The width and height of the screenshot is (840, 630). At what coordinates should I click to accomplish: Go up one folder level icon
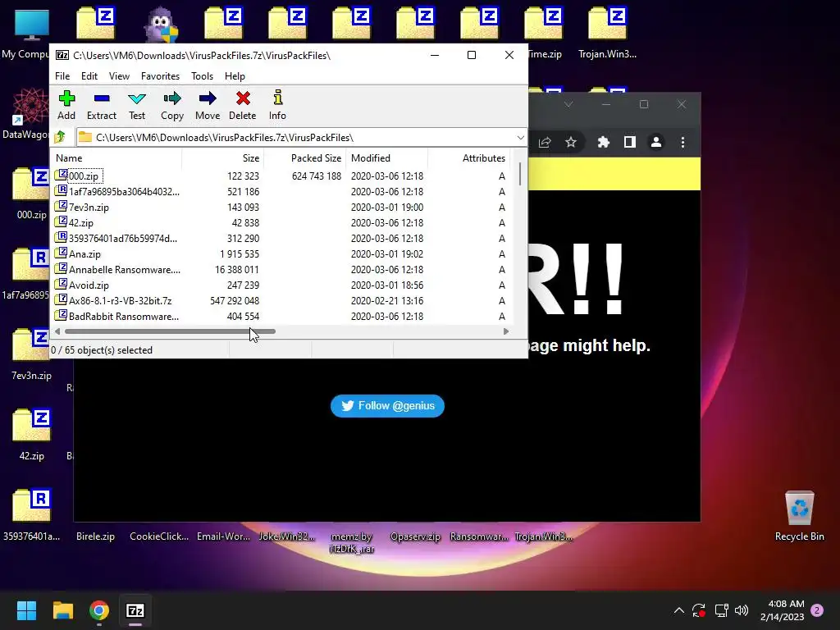pos(60,137)
